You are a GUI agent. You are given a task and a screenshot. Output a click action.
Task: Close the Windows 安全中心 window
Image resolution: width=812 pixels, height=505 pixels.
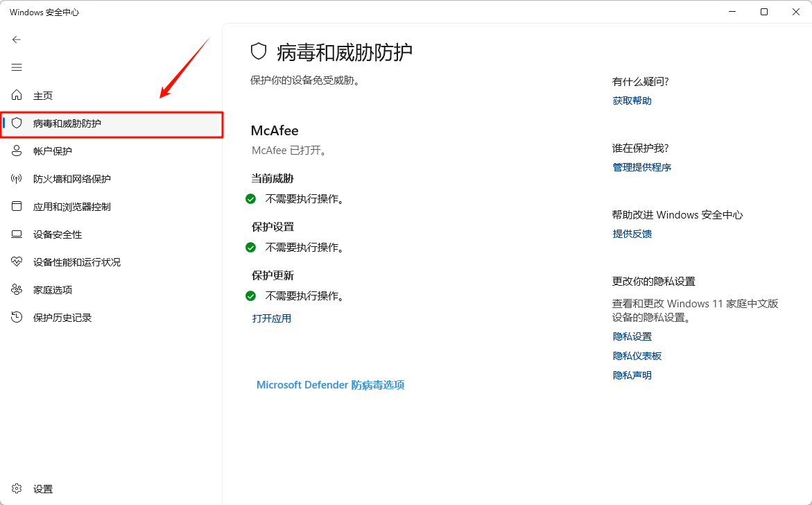(x=796, y=11)
